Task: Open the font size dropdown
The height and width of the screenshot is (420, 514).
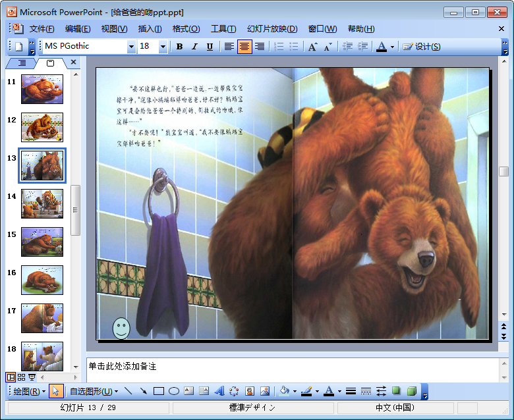Action: [163, 47]
